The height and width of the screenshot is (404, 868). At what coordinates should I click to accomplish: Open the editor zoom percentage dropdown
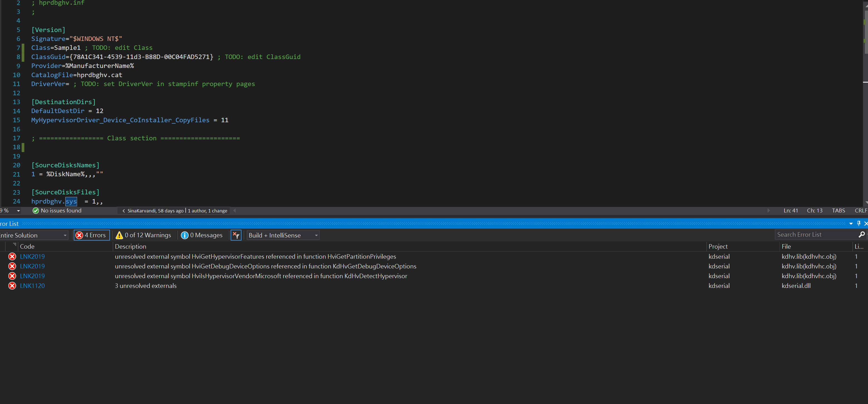[x=19, y=210]
